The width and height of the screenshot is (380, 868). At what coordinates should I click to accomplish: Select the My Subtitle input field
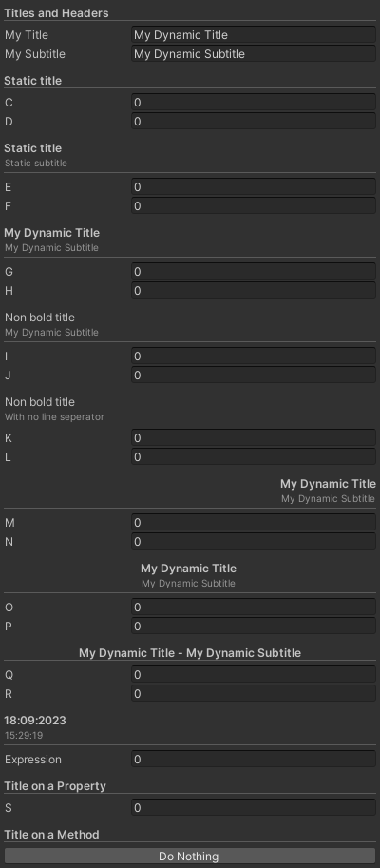pos(254,53)
